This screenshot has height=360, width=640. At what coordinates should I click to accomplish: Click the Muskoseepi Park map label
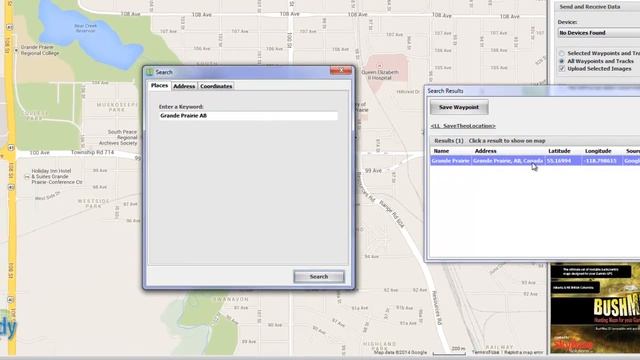click(x=117, y=107)
